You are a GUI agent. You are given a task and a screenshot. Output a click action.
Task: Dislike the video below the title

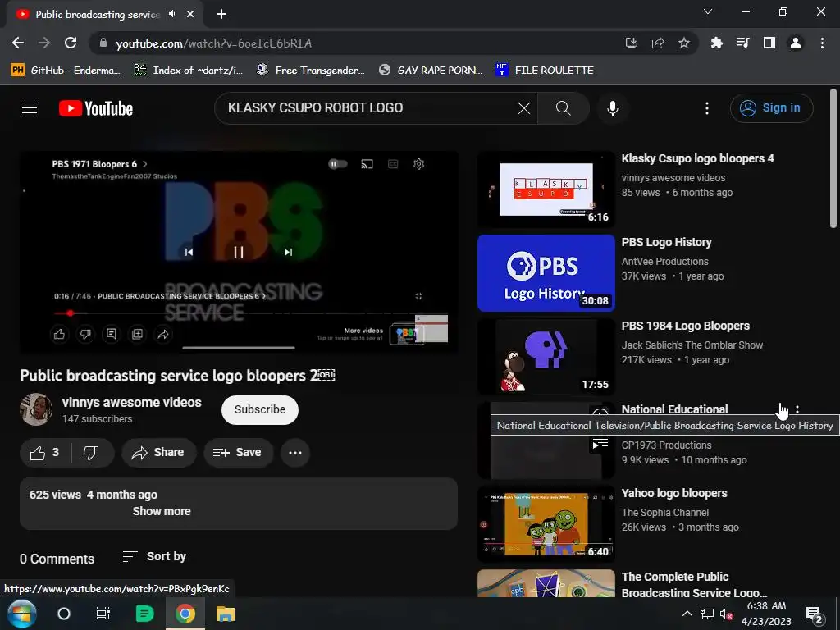[92, 453]
